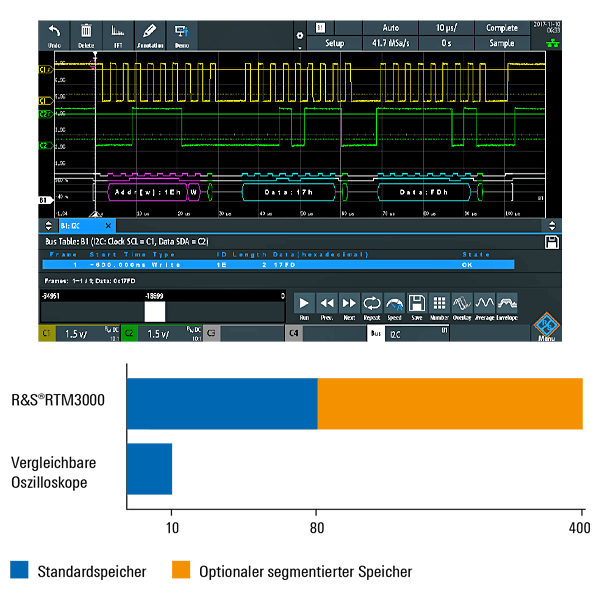600x600 pixels.
Task: Open the FFT analysis tool
Action: pos(118,36)
